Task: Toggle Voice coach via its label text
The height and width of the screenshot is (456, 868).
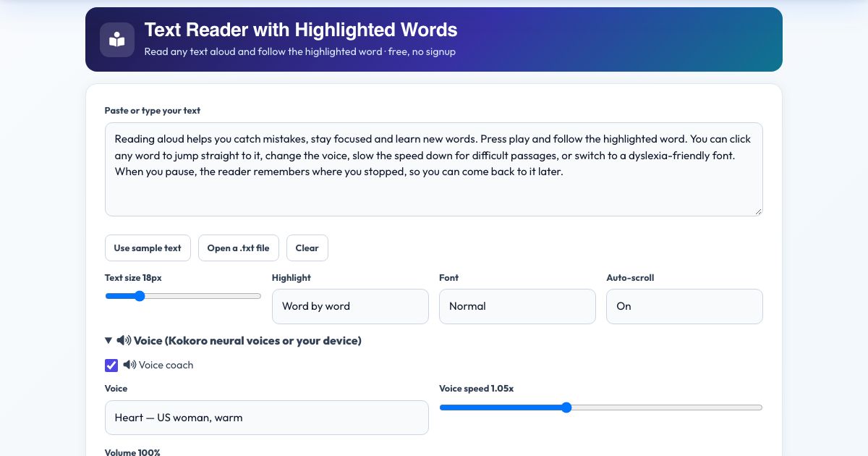Action: point(166,366)
